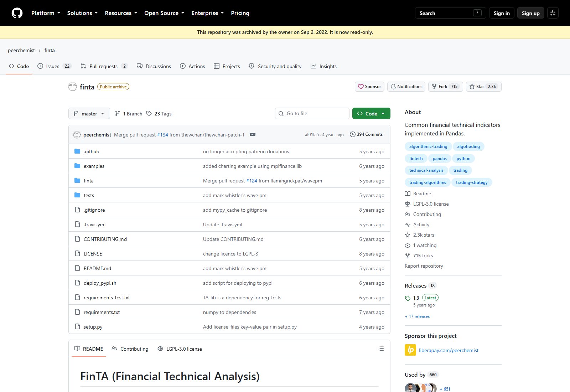Screen dimensions: 570x392
Task: Open the commit details ellipsis icon
Action: [x=253, y=134]
